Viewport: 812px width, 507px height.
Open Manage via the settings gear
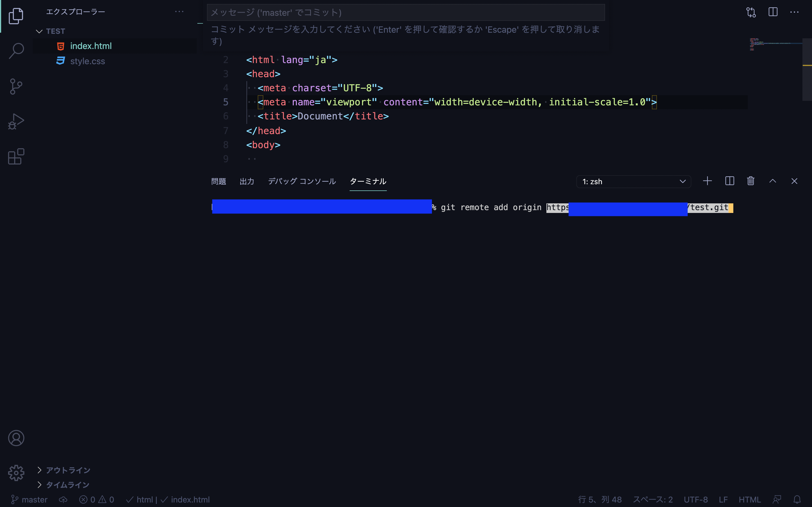point(16,473)
